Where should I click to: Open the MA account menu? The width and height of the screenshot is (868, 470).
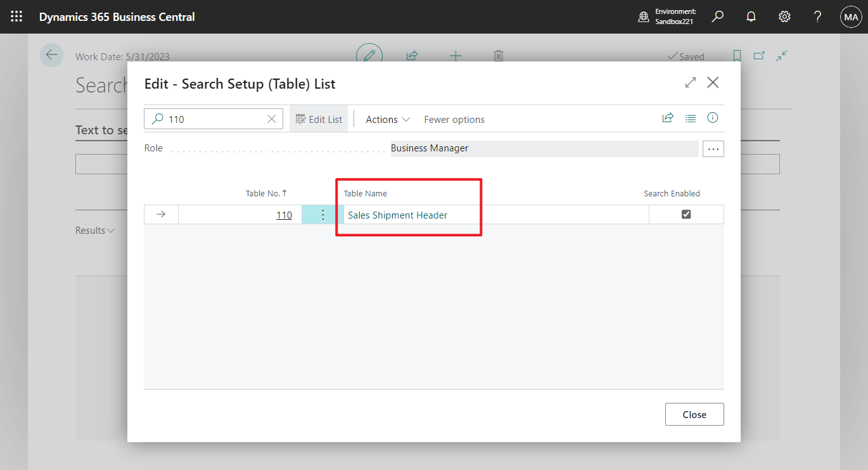(850, 16)
